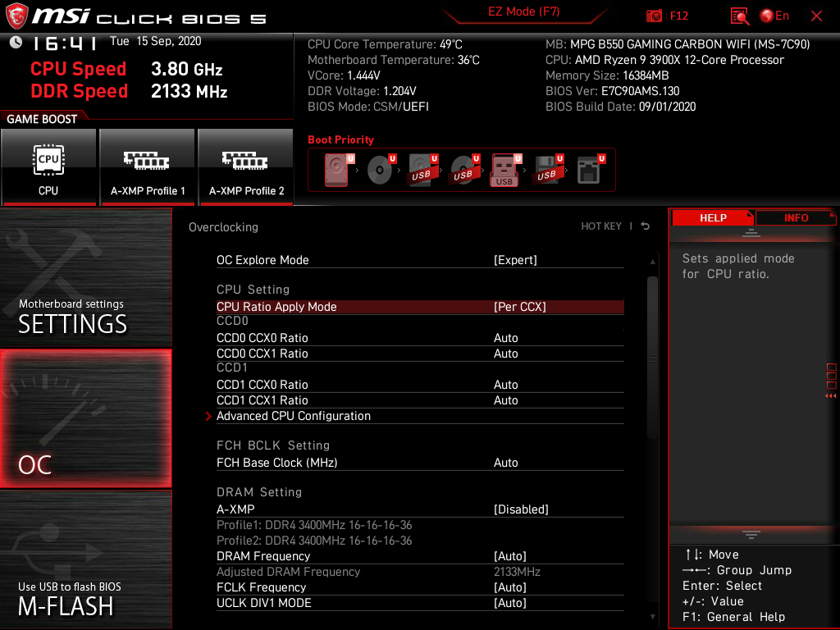Expand Advanced CPU Configuration submenu
Viewport: 840px width, 630px height.
point(420,416)
